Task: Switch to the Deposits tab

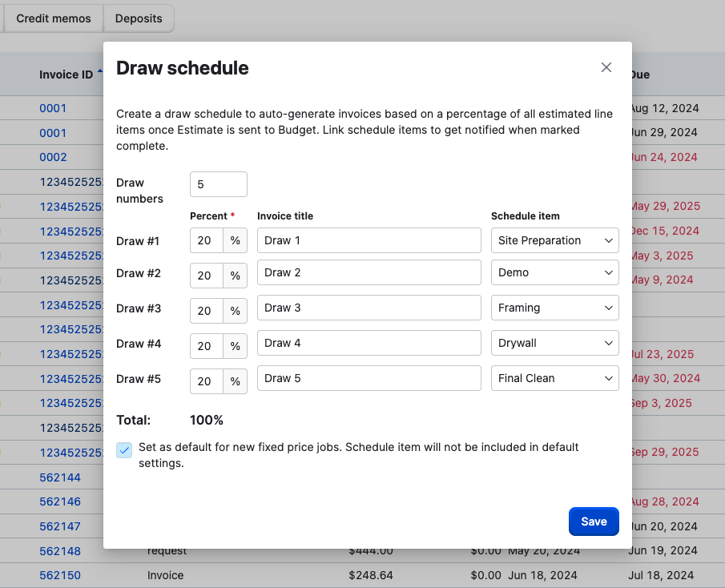Action: (x=139, y=18)
